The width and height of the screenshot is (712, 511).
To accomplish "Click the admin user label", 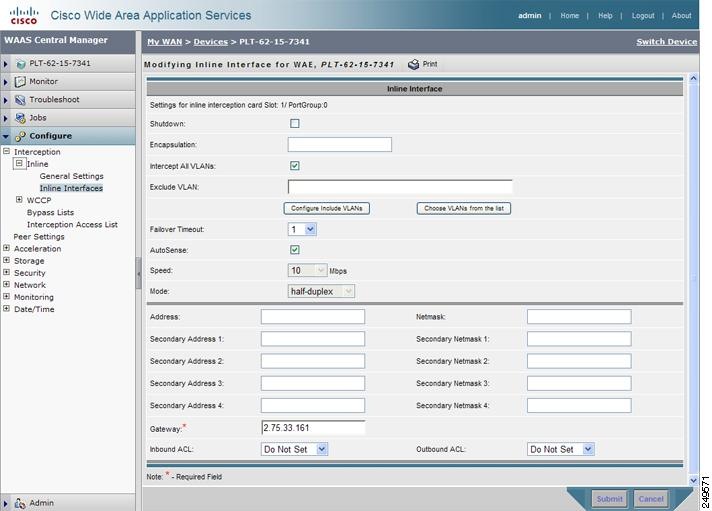I will click(529, 15).
